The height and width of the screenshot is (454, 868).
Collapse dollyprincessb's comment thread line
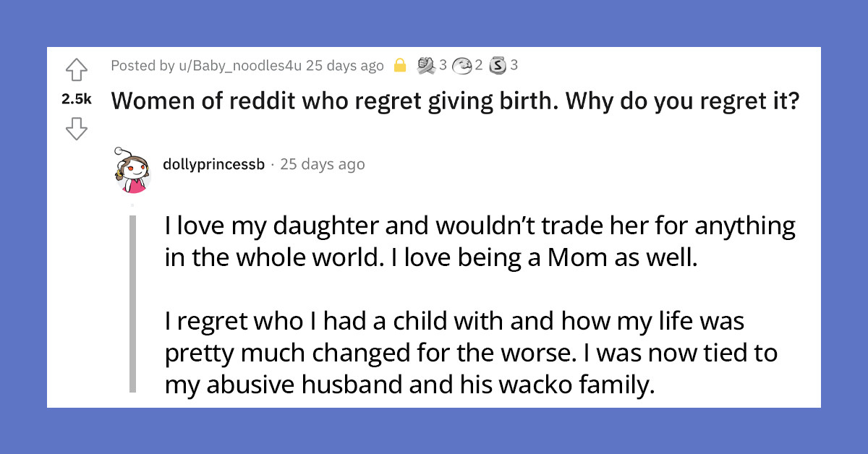coord(134,304)
